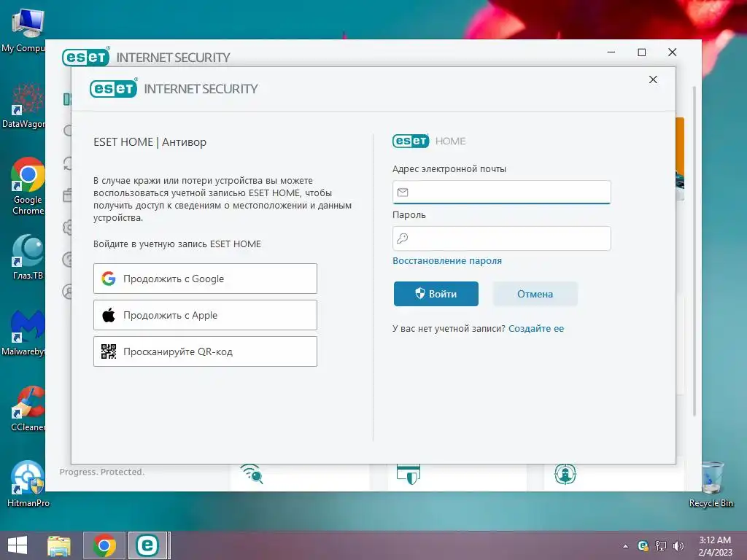The width and height of the screenshot is (747, 560).
Task: Open the Windows Start menu
Action: pyautogui.click(x=18, y=545)
